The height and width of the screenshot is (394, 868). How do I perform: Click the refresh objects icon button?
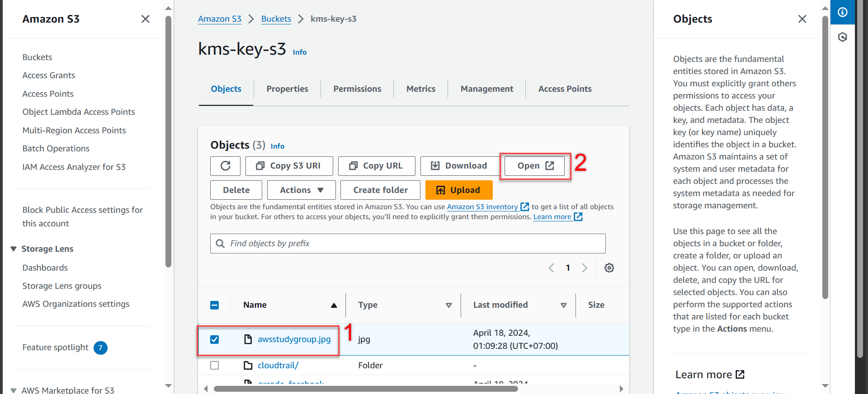[225, 166]
